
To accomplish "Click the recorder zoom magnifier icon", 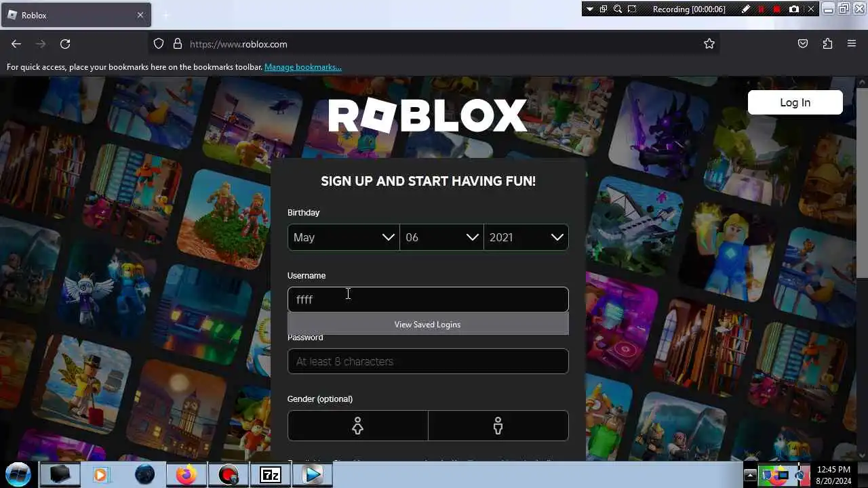I will pos(617,9).
